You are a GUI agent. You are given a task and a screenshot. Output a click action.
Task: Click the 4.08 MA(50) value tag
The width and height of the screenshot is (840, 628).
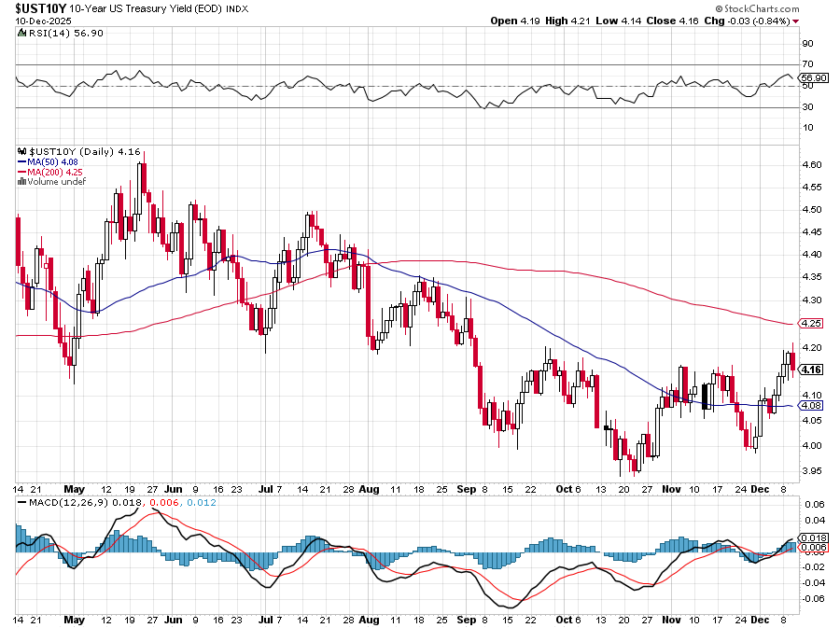pyautogui.click(x=811, y=406)
